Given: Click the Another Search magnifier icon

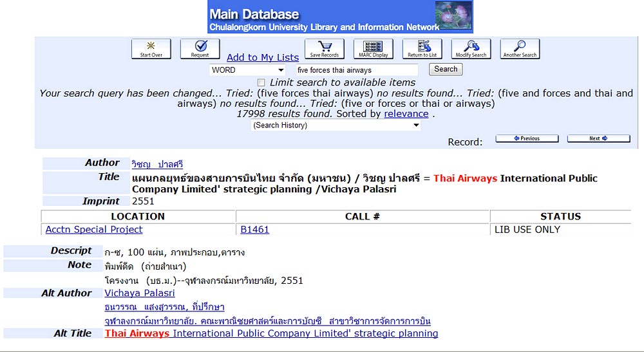Looking at the screenshot, I should pos(520,49).
